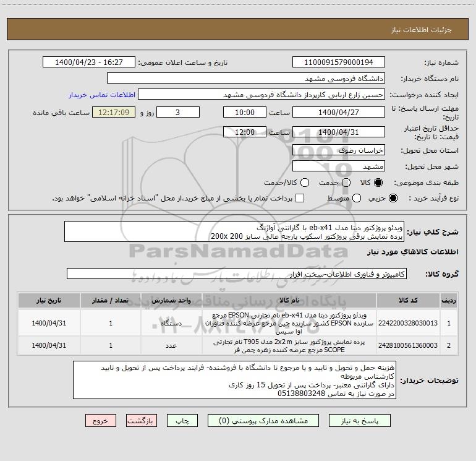The height and width of the screenshot is (461, 476).
Task: Click the پاسخ به نیاز button
Action: click(x=359, y=421)
